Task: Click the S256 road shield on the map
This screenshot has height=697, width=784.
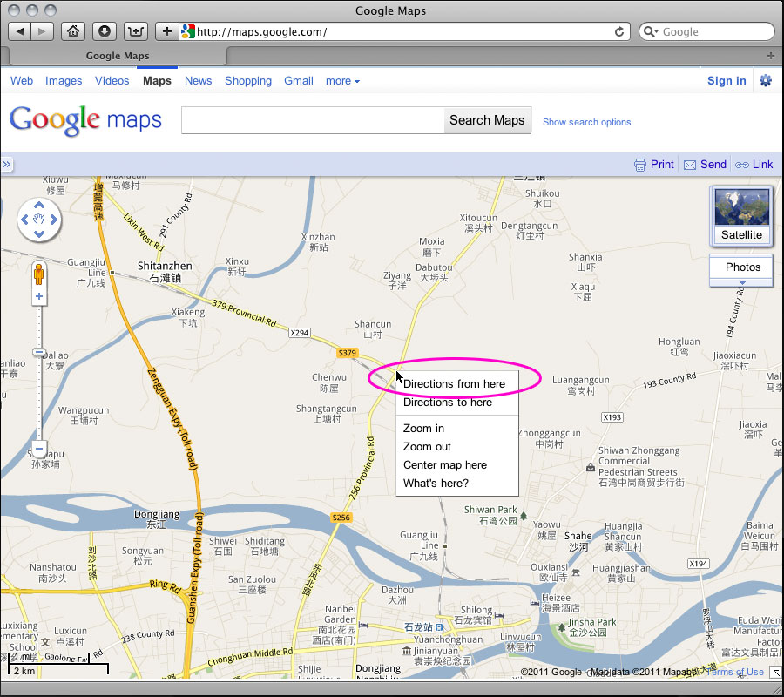Action: point(341,518)
